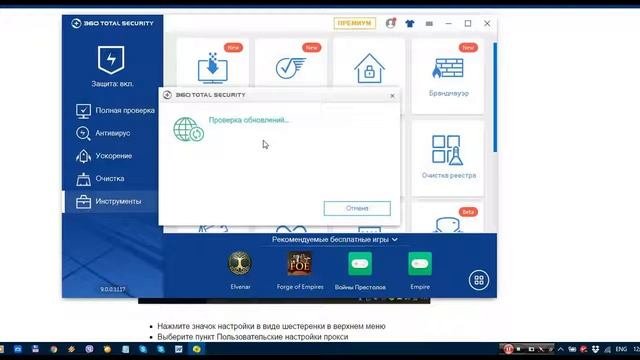The height and width of the screenshot is (360, 640).
Task: Click Отмена in the update dialog
Action: coord(357,208)
